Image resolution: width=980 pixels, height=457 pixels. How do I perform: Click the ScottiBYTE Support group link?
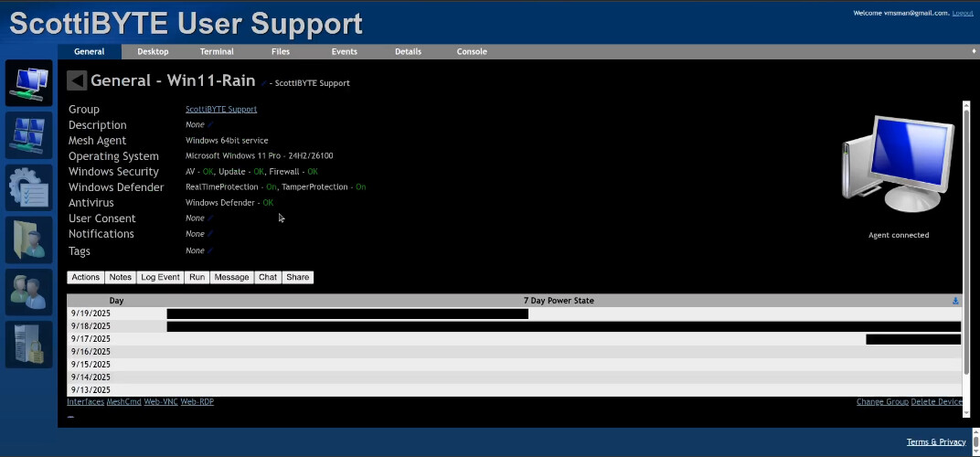coord(221,110)
